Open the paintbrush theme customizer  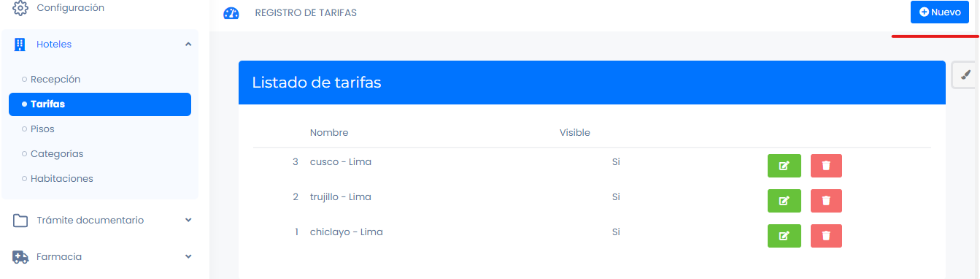pos(966,74)
